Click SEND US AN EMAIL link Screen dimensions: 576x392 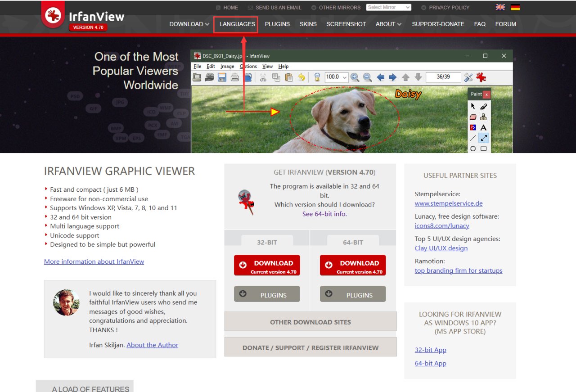[x=274, y=8]
